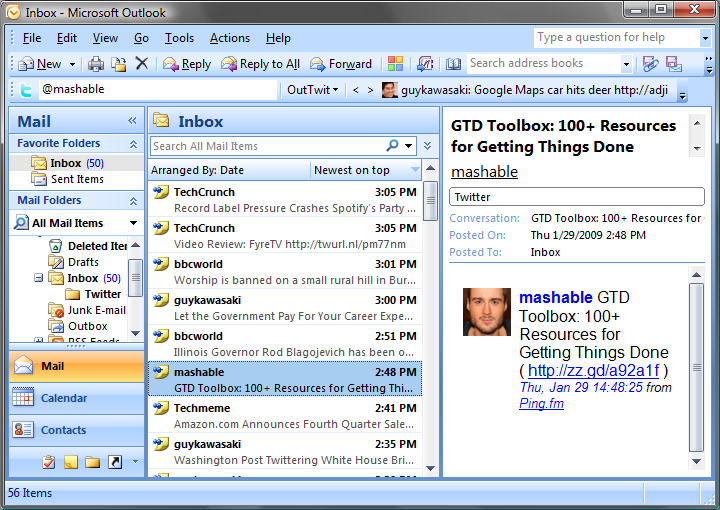Minimize the navigation pane with chevrons

click(x=132, y=121)
